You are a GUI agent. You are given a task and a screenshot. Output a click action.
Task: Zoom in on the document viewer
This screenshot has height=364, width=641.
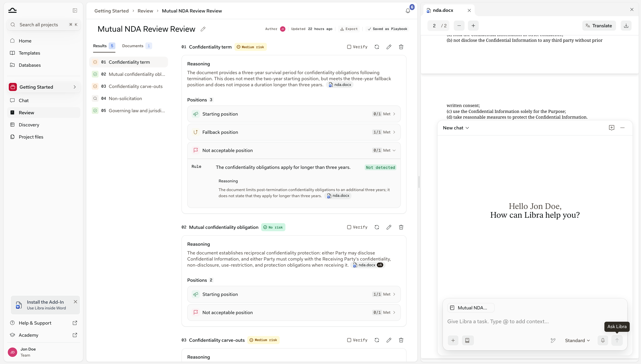[473, 25]
